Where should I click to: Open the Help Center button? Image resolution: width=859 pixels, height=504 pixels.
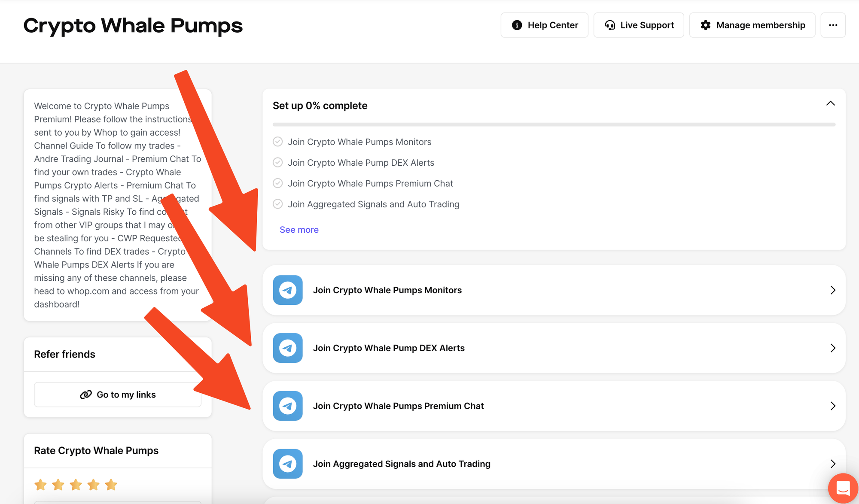(544, 25)
